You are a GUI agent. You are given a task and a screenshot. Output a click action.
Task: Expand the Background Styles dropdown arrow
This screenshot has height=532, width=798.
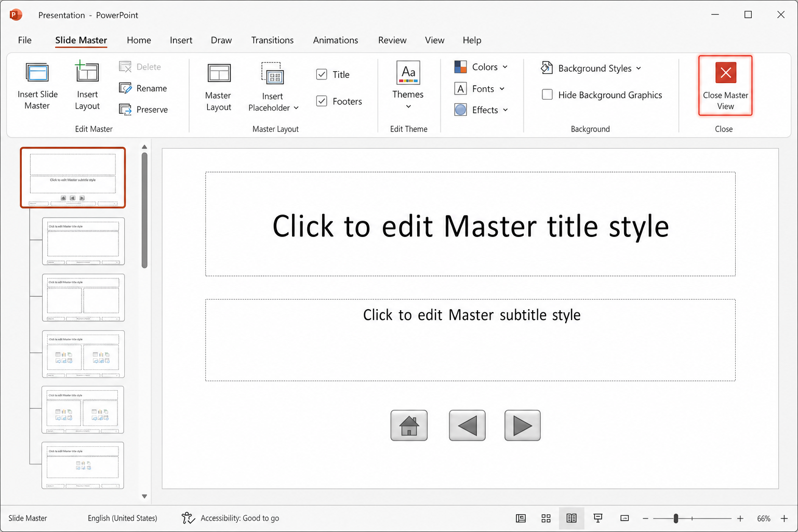tap(639, 68)
